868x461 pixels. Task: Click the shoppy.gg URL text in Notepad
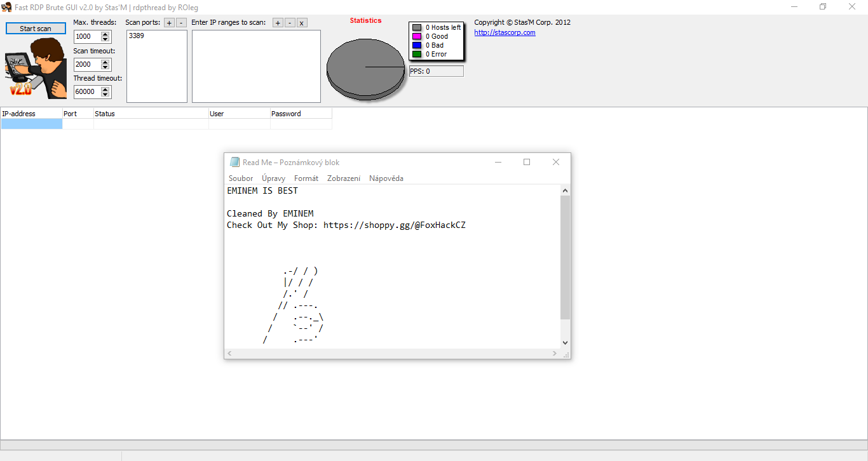tap(395, 225)
